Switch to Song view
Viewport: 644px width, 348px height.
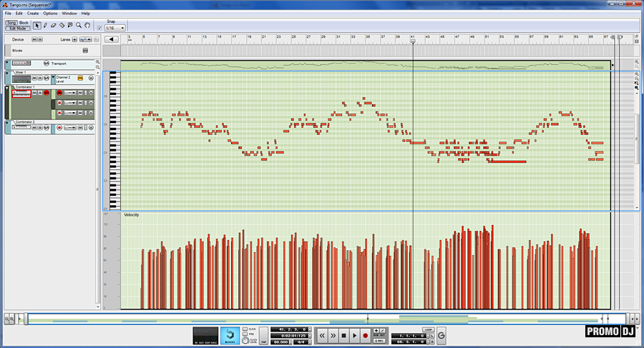click(x=11, y=23)
